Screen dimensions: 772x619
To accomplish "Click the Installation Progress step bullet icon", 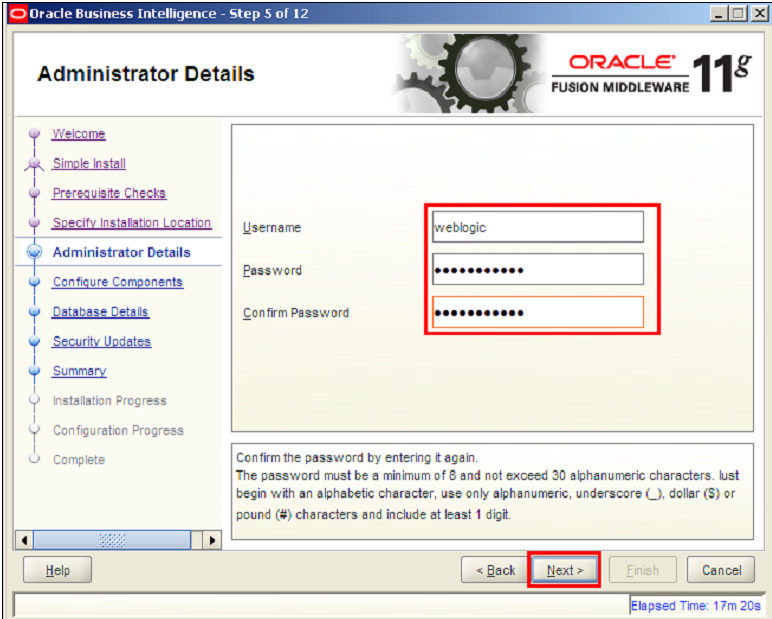I will [x=34, y=400].
